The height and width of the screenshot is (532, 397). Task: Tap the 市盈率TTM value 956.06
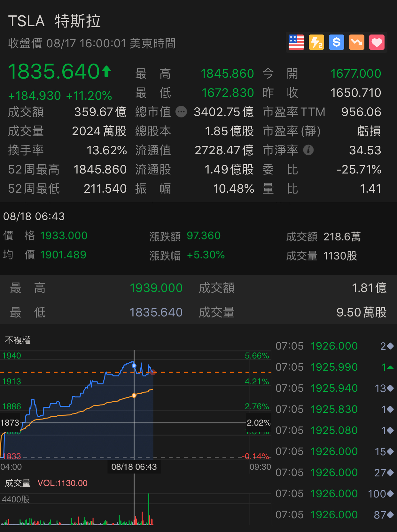point(361,112)
